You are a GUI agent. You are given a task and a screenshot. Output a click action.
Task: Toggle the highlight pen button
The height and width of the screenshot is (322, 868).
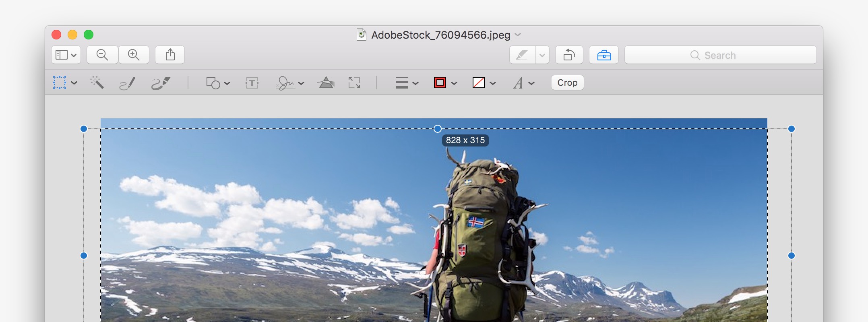tap(522, 55)
